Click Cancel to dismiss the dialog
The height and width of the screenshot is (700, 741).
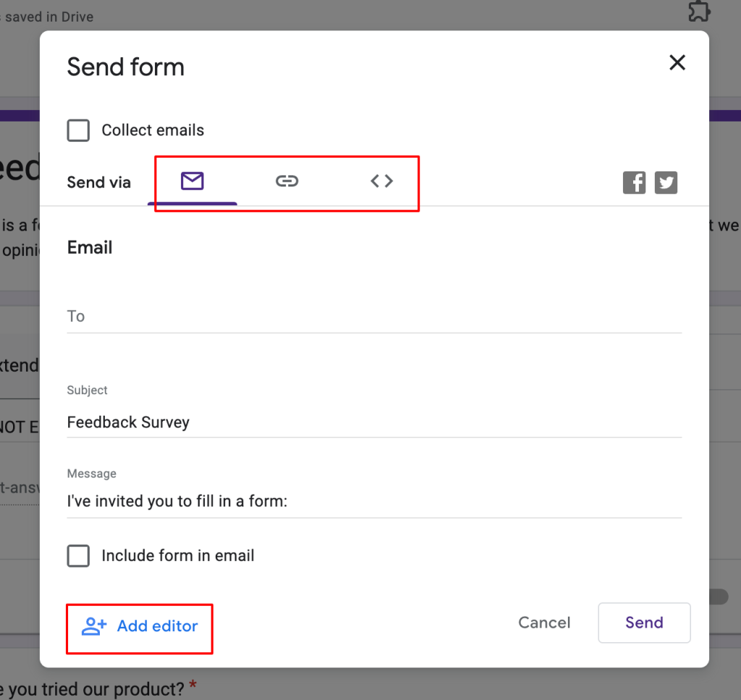pyautogui.click(x=544, y=623)
